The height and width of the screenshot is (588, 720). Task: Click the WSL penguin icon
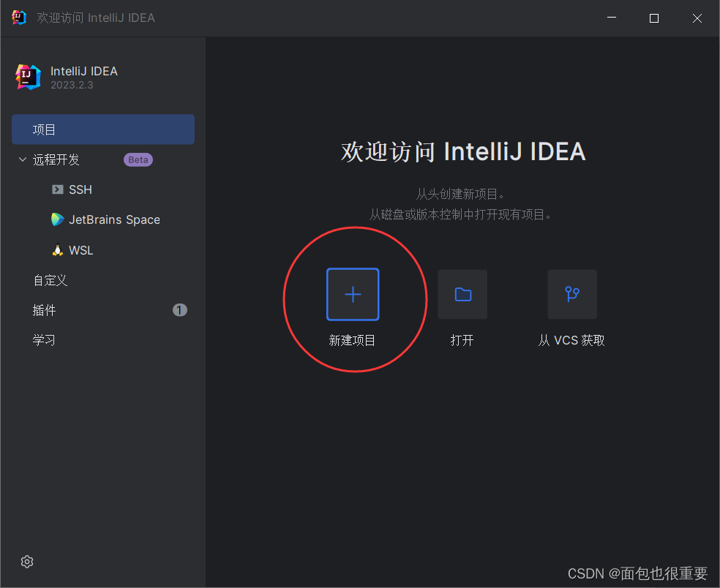[x=57, y=250]
